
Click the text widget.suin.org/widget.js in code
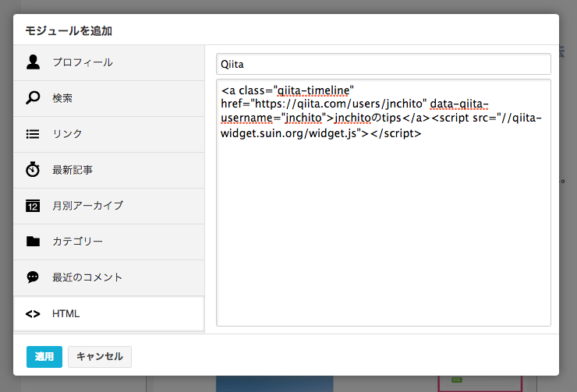point(288,133)
